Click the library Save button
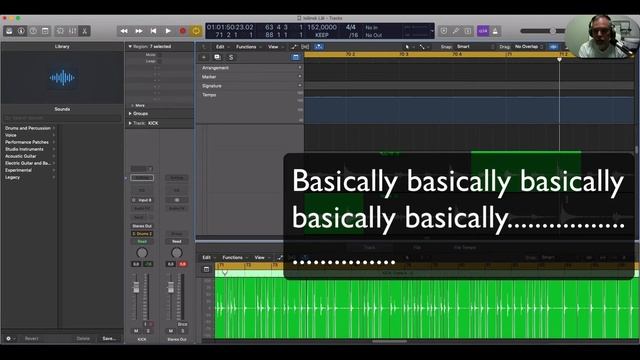 pos(109,338)
